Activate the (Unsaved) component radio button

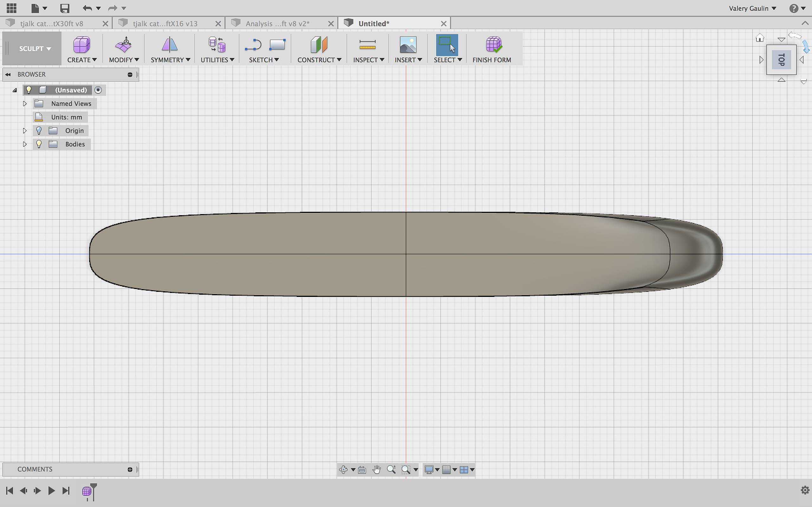(98, 90)
